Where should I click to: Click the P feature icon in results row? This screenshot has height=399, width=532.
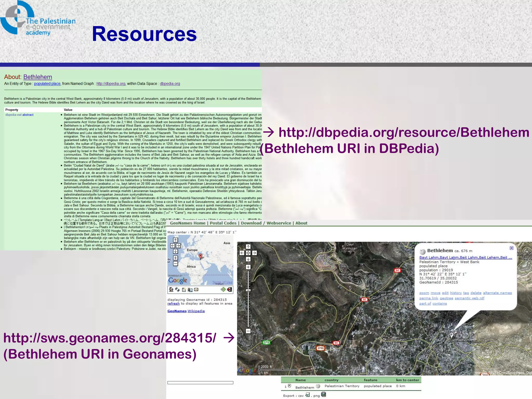click(x=290, y=386)
